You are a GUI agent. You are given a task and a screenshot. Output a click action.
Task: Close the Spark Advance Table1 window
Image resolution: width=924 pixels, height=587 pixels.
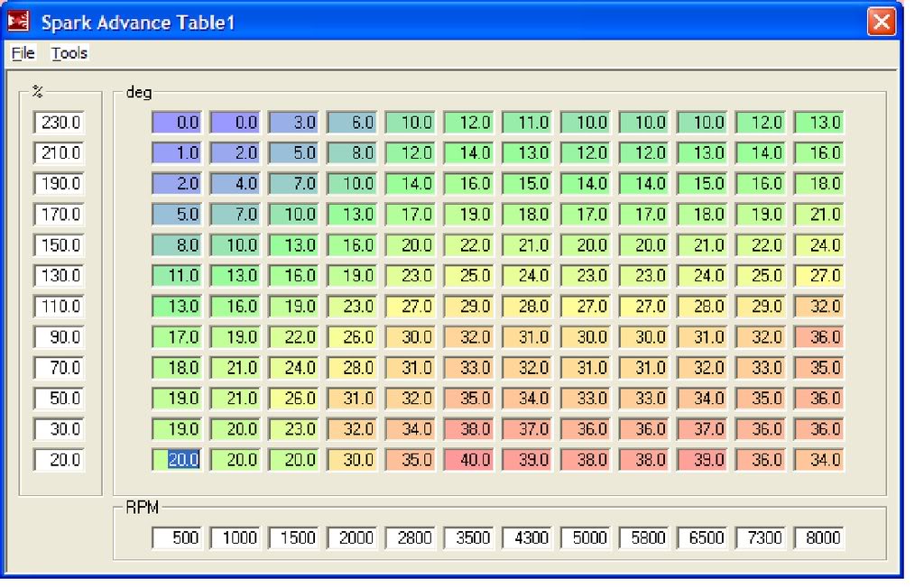(x=881, y=23)
